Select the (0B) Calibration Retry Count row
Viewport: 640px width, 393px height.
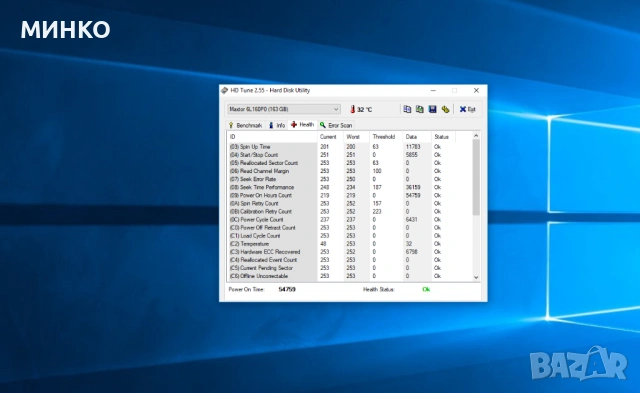pos(350,211)
